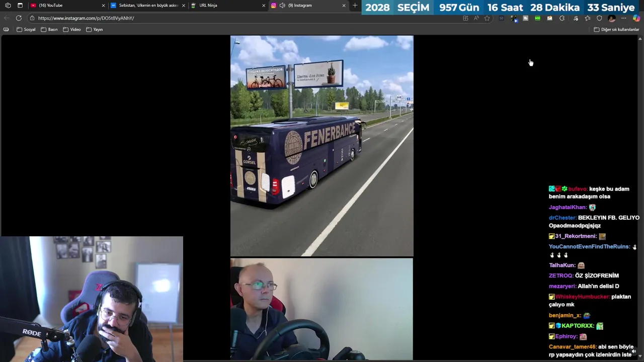
Task: Open the Favorites list icon
Action: 588,18
